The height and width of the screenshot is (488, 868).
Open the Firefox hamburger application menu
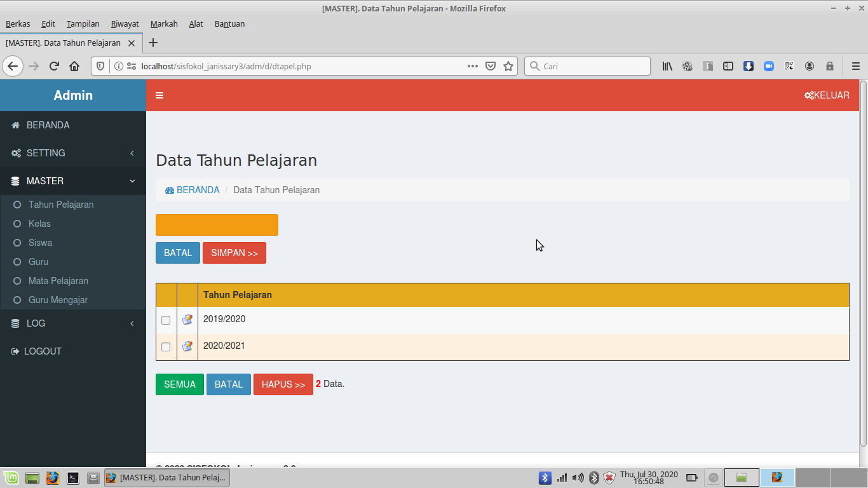(x=855, y=66)
